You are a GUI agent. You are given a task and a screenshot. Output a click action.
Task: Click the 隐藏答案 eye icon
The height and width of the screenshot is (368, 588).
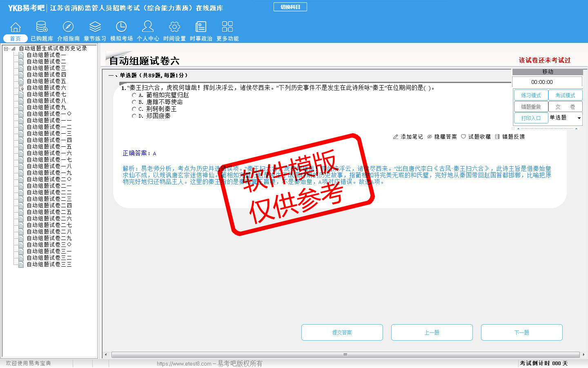click(430, 137)
